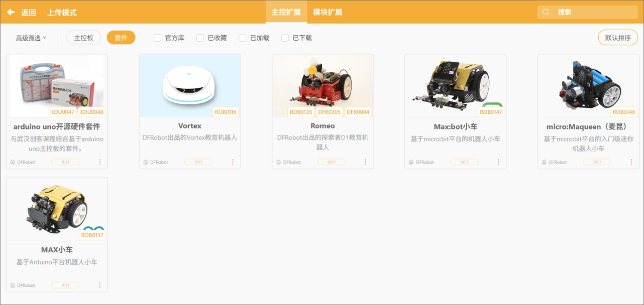This screenshot has height=305, width=644.
Task: Select the 主控扩展 tab
Action: tap(286, 12)
